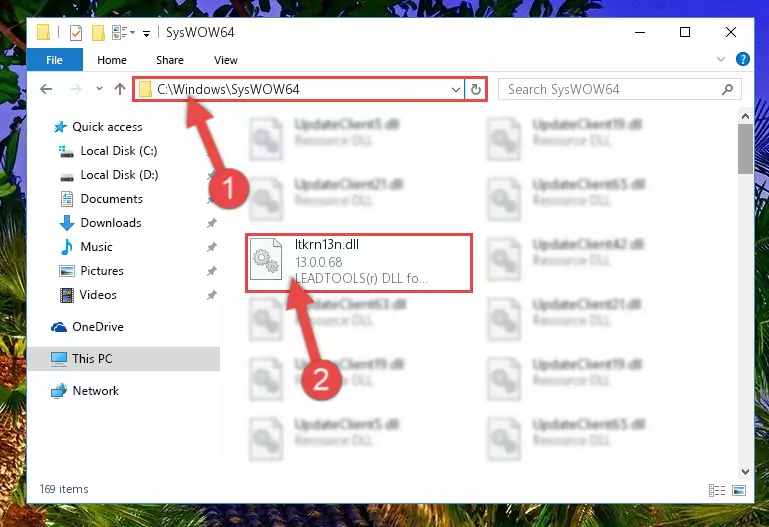
Task: Click the Videos film icon in the sidebar
Action: [67, 295]
